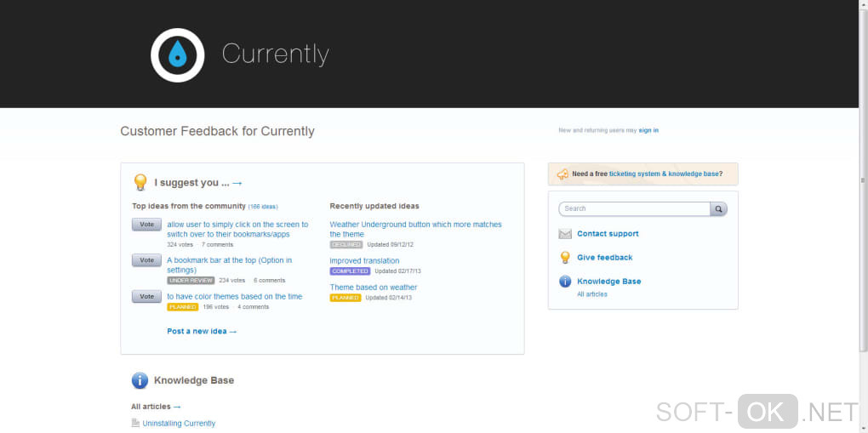Click the lightbulb icon beside I suggest you

coord(140,182)
